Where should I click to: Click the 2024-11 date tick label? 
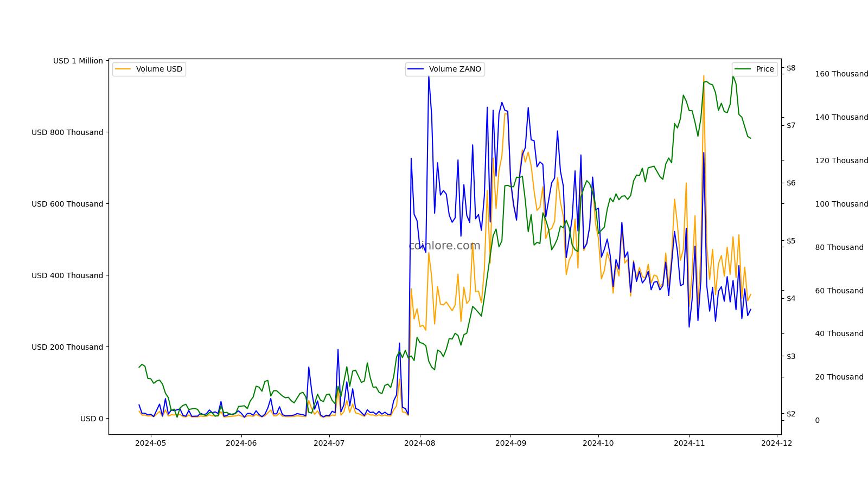coord(689,443)
